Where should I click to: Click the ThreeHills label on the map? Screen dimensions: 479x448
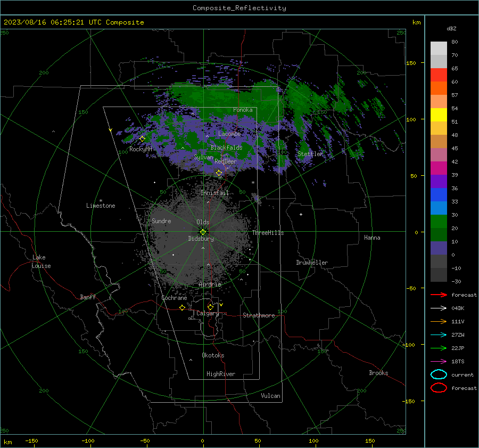(268, 233)
